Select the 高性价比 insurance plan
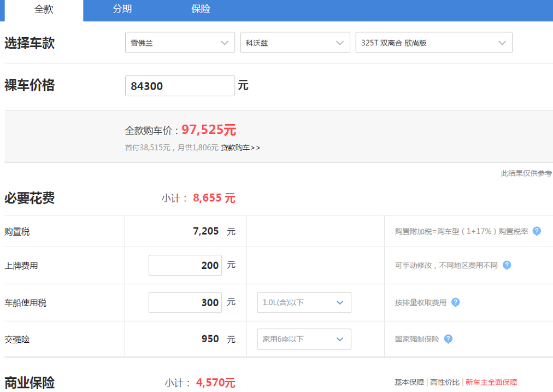 [445, 382]
